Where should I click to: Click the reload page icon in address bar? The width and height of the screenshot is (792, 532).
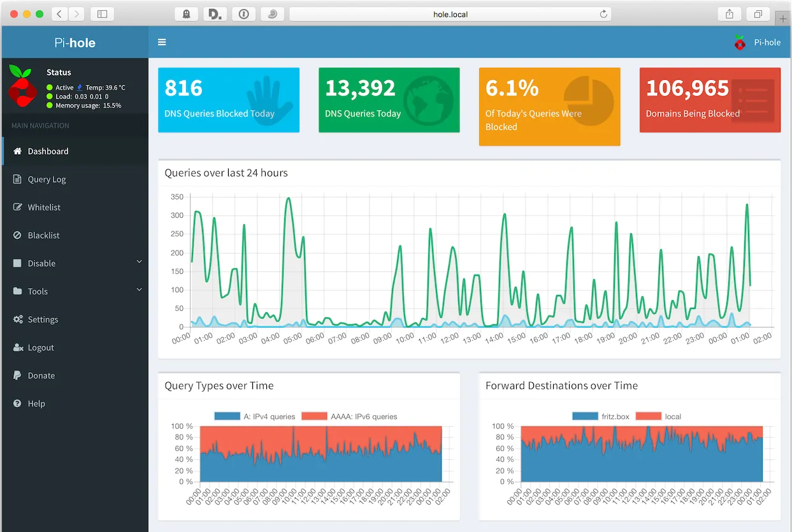[603, 13]
